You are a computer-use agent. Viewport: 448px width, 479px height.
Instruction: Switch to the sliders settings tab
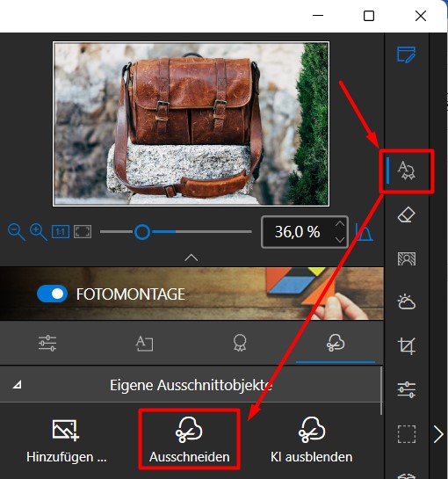point(47,343)
